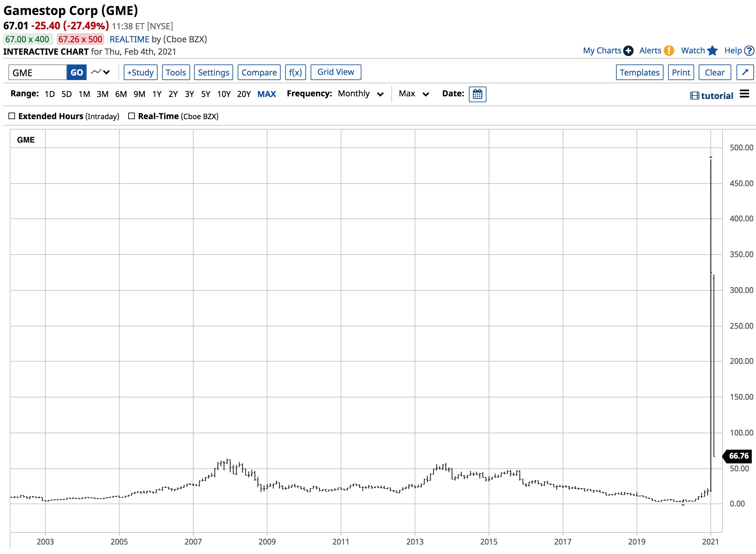Click the Gamestop Corp (GME) title
Image resolution: width=756 pixels, height=554 pixels.
[70, 10]
